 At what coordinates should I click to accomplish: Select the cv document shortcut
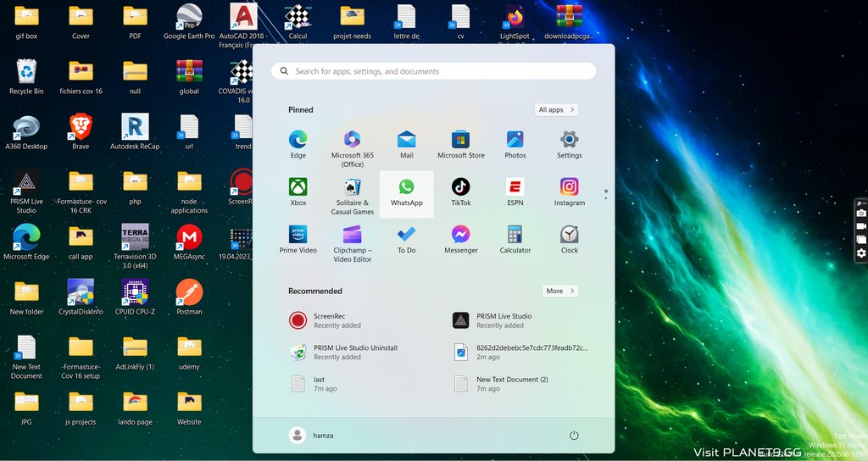pyautogui.click(x=460, y=21)
